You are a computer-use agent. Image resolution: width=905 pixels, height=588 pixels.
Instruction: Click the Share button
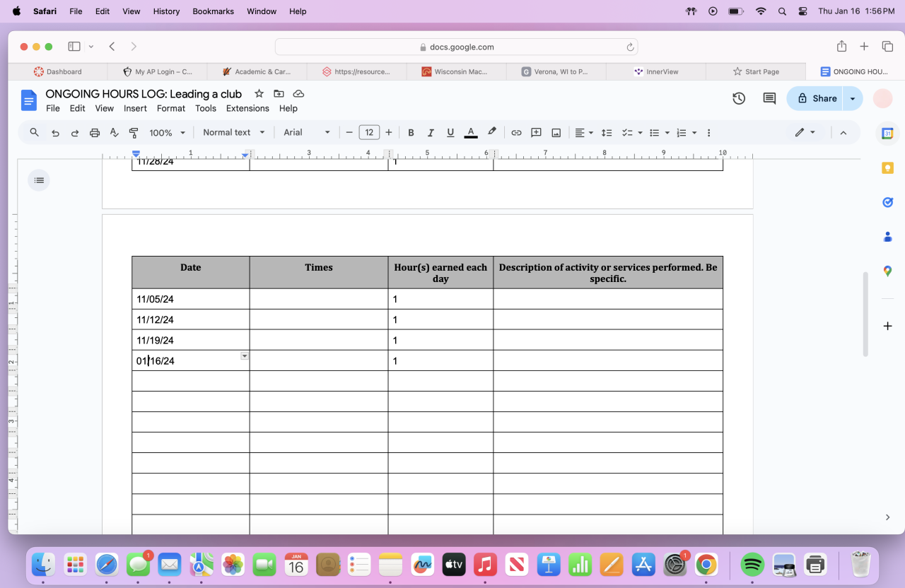click(817, 98)
